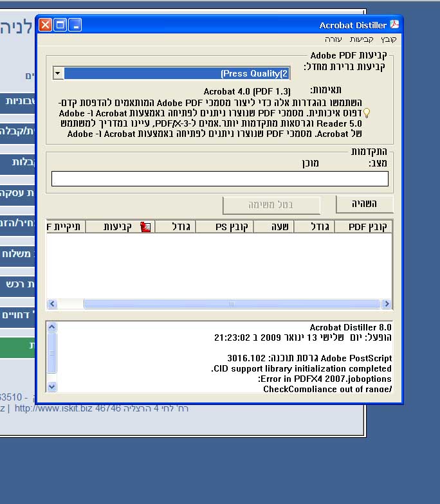Viewport: 440px width, 504px height.
Task: Sort by קובץ PDF column header
Action: click(363, 227)
